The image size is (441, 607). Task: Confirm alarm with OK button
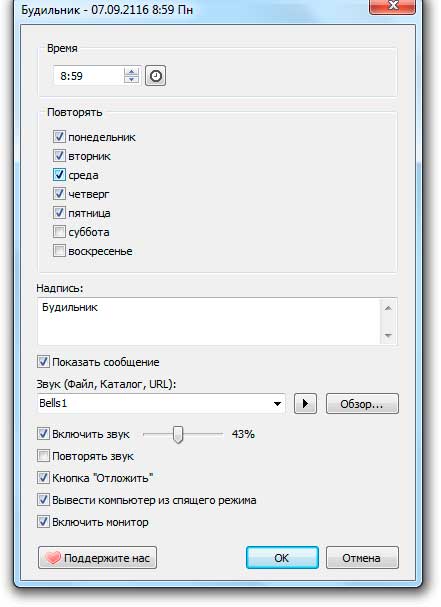(282, 557)
